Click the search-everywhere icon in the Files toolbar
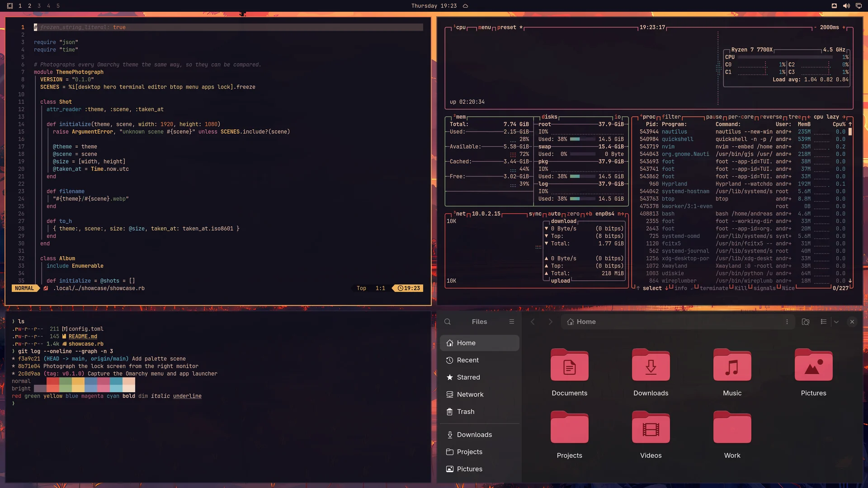 point(806,322)
